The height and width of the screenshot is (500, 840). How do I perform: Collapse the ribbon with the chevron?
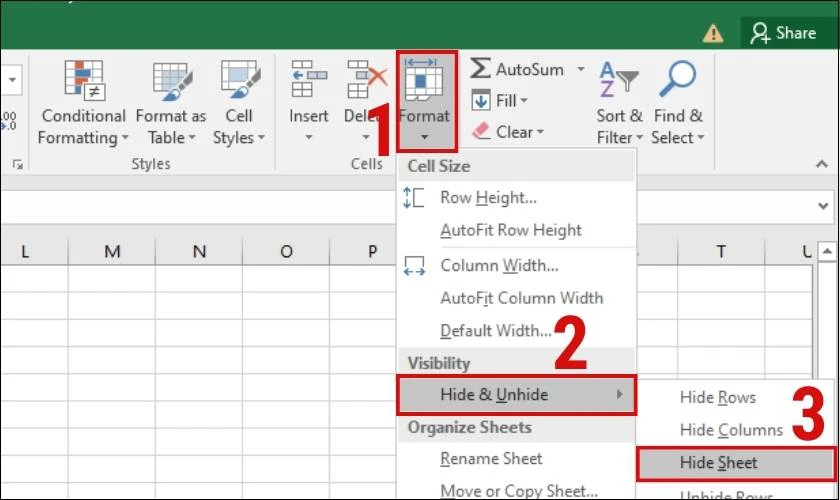click(822, 165)
